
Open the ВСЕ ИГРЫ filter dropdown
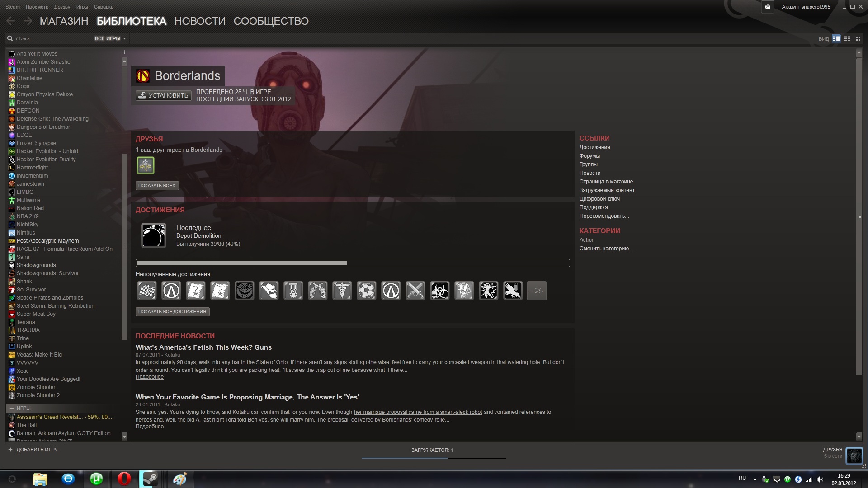110,39
